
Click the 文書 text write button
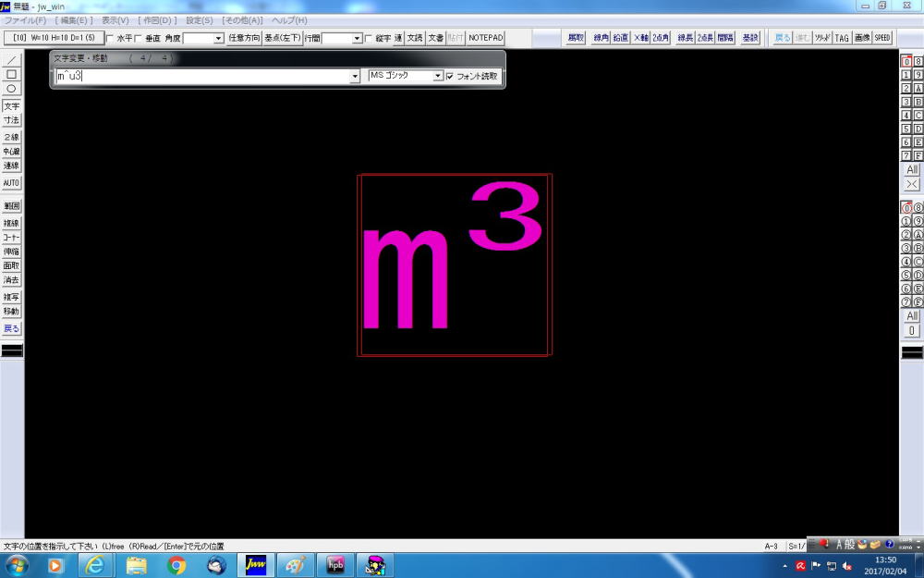click(435, 38)
